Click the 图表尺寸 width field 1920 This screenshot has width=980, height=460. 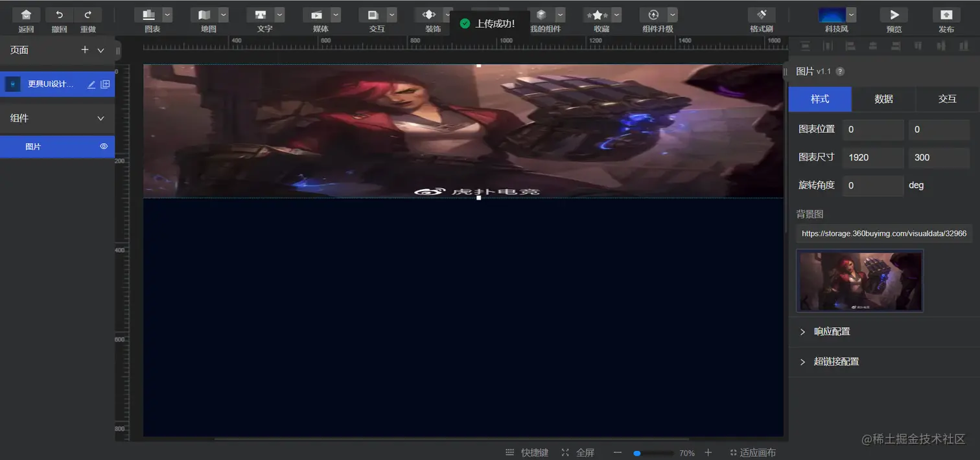873,157
